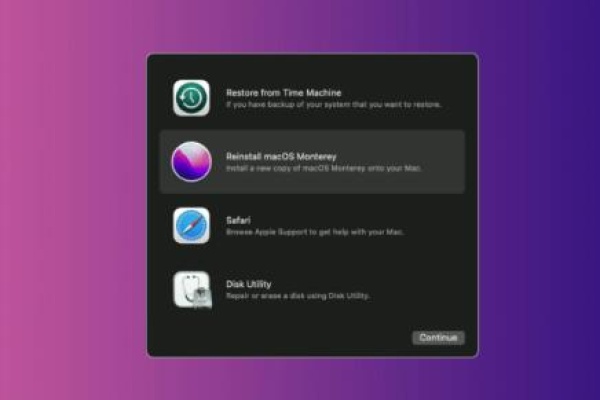600x400 pixels.
Task: Click the Time Machine backup description text
Action: coord(334,104)
